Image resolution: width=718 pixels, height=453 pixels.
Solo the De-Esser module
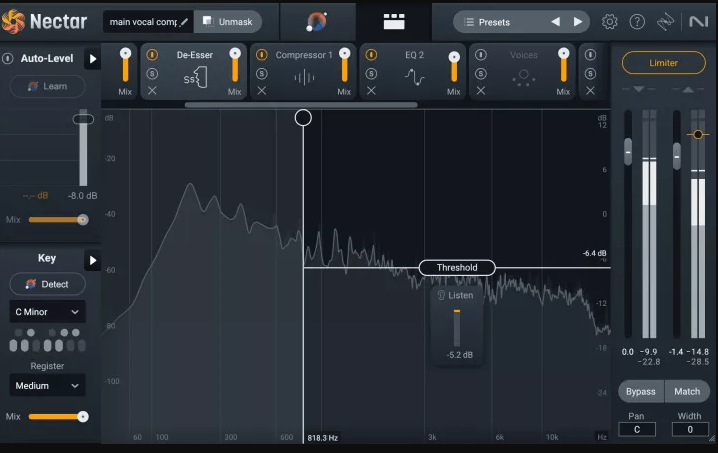152,73
